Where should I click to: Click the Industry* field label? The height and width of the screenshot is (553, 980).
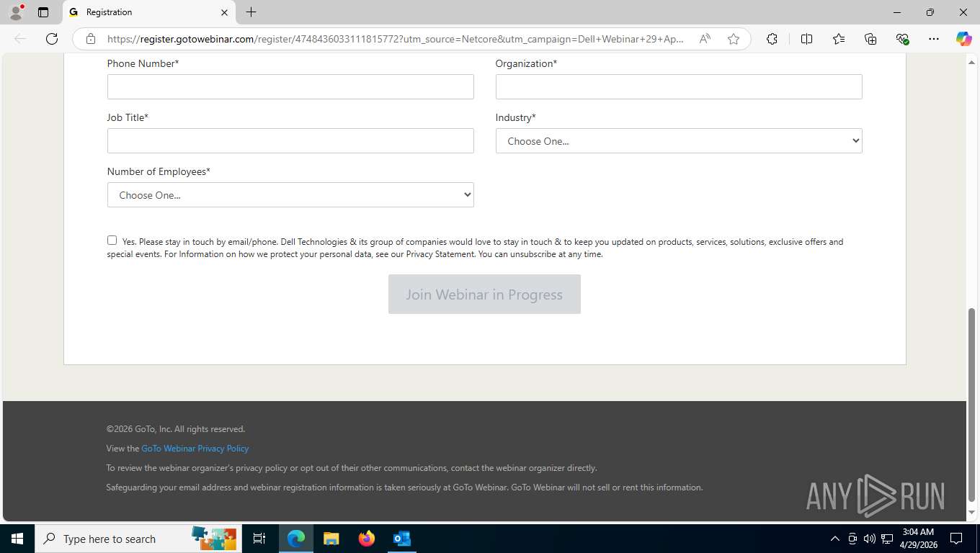pos(516,117)
